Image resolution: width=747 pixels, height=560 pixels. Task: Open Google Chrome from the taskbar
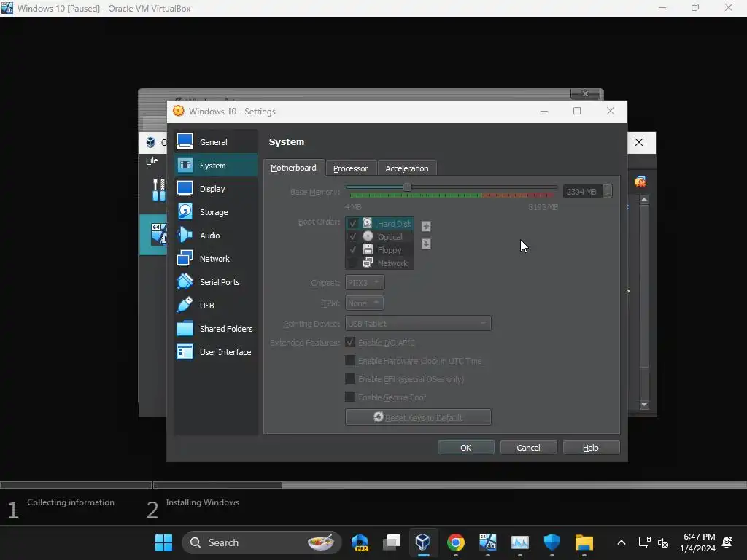(x=455, y=542)
